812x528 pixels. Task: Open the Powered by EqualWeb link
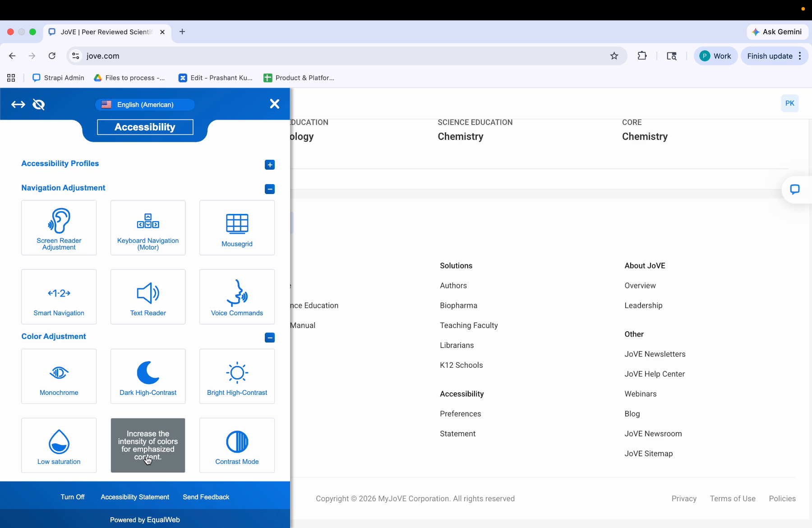coord(145,520)
